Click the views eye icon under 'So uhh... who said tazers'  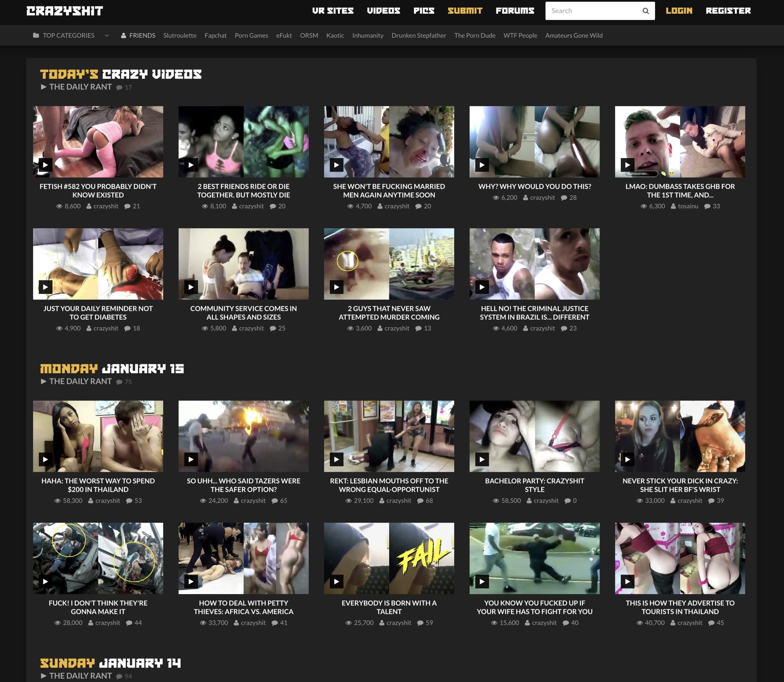(x=203, y=501)
